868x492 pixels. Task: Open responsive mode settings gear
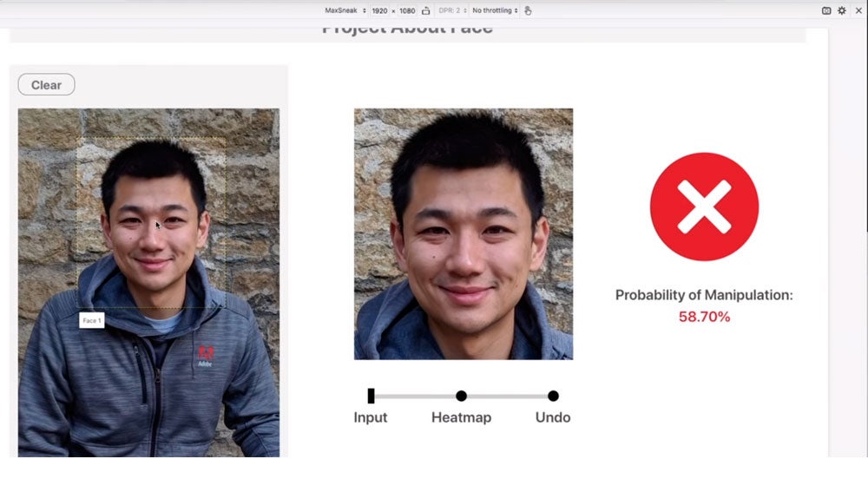pos(841,10)
